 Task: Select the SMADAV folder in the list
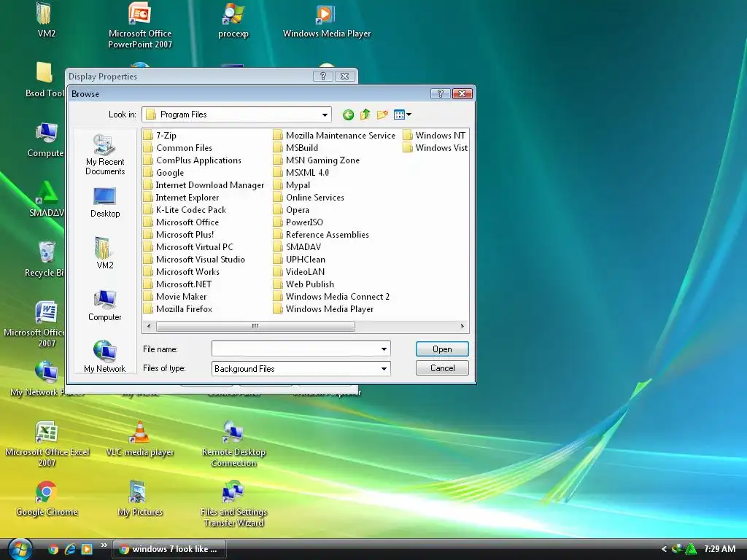coord(298,246)
